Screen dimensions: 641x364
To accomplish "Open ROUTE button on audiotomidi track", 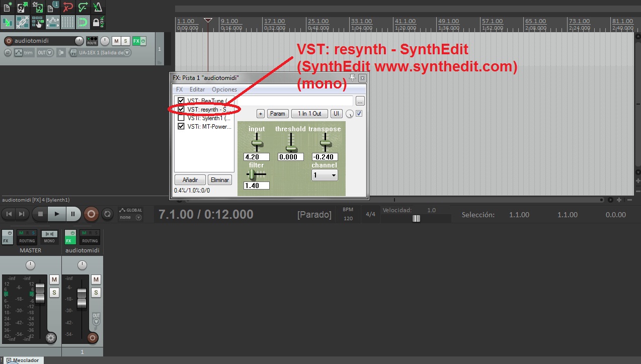I will coord(92,41).
